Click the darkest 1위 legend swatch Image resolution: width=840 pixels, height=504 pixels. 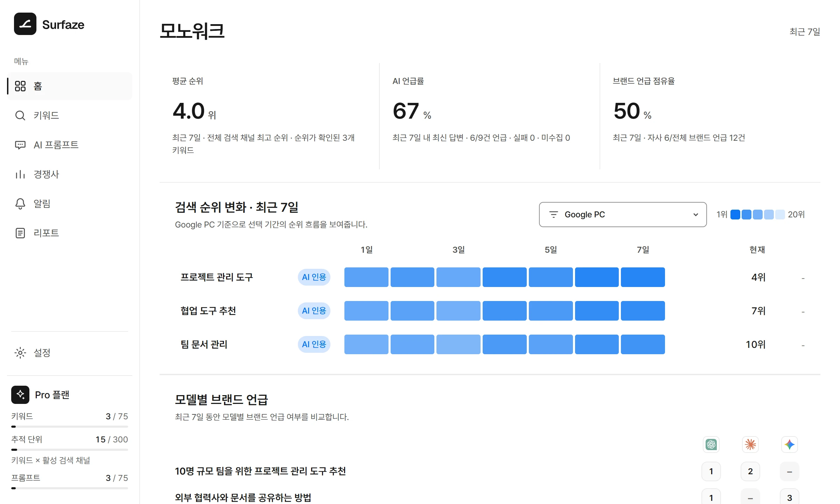(735, 215)
